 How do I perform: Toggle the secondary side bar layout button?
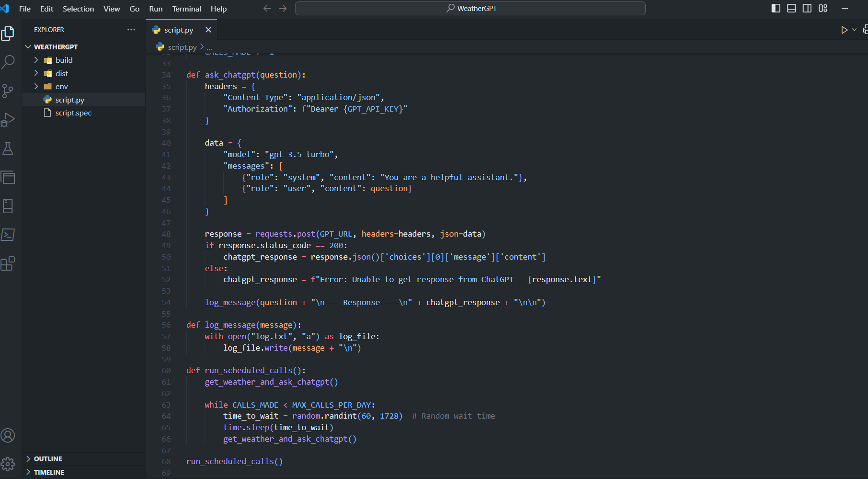click(x=807, y=8)
